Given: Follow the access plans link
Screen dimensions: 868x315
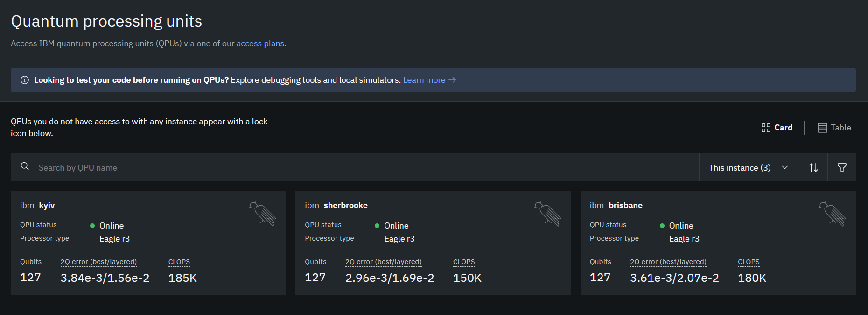Looking at the screenshot, I should click(260, 43).
